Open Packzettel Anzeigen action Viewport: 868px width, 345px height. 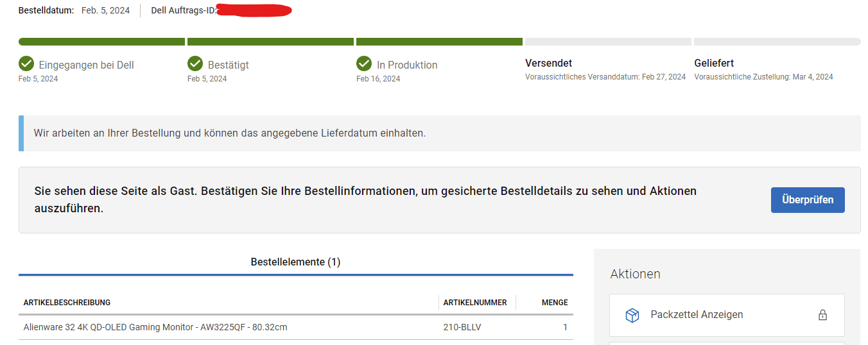727,315
